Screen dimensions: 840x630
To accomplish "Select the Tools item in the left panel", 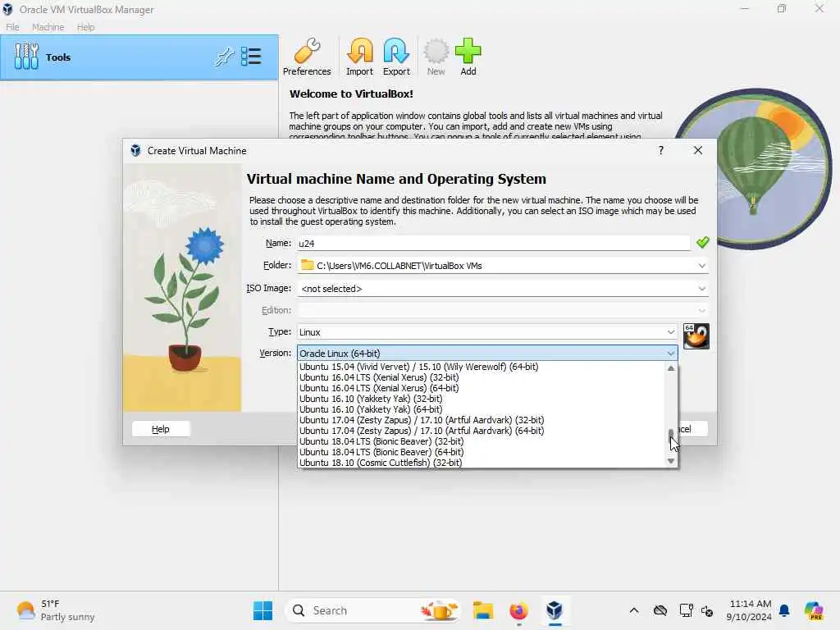I will [139, 57].
